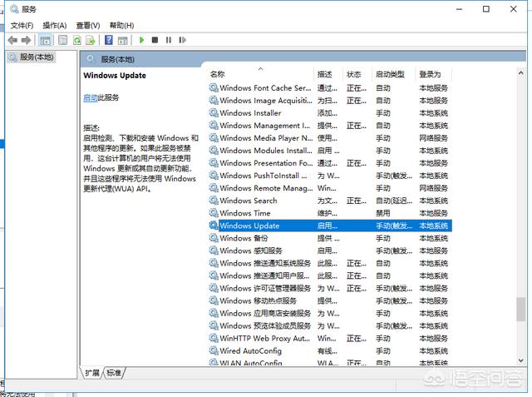
Task: Open the 查看(V) menu
Action: (x=88, y=26)
